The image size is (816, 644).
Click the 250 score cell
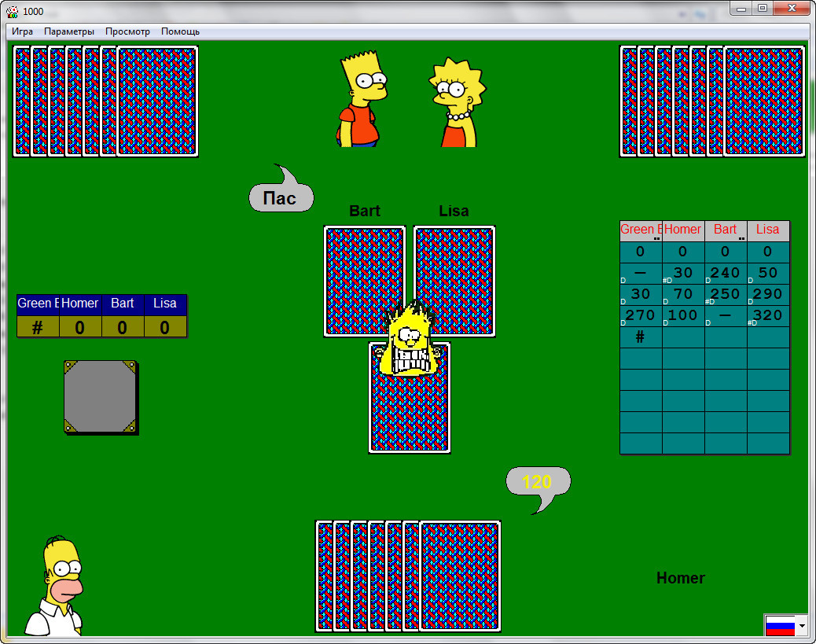(x=726, y=294)
